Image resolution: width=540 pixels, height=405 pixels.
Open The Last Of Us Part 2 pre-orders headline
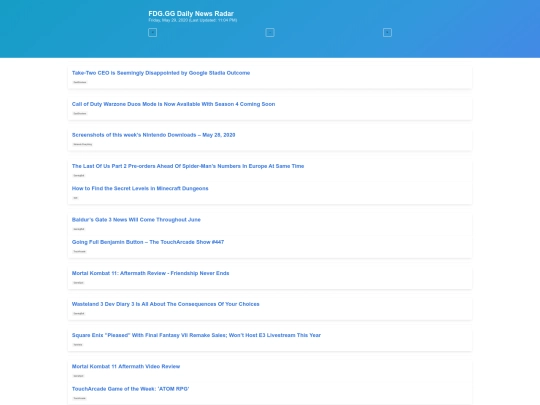[188, 166]
